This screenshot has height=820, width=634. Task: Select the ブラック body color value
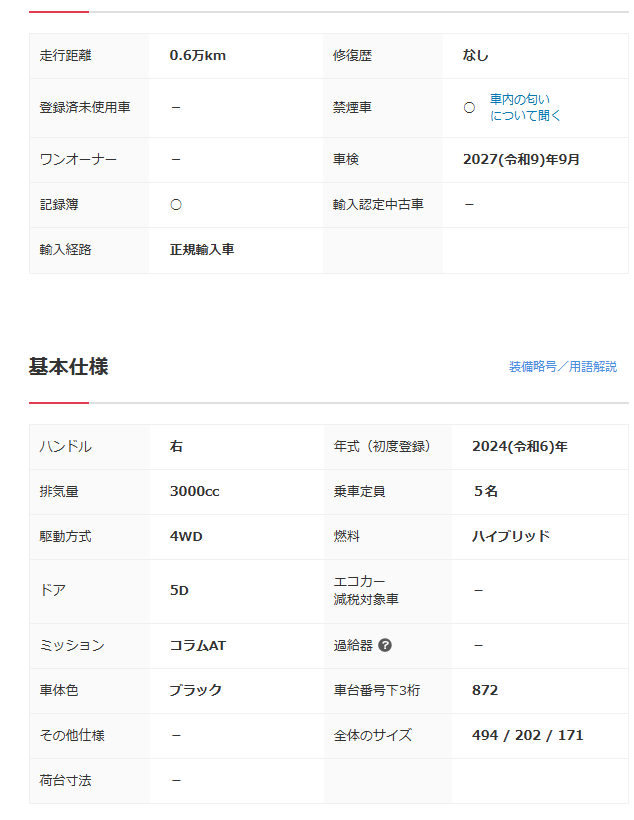click(195, 690)
